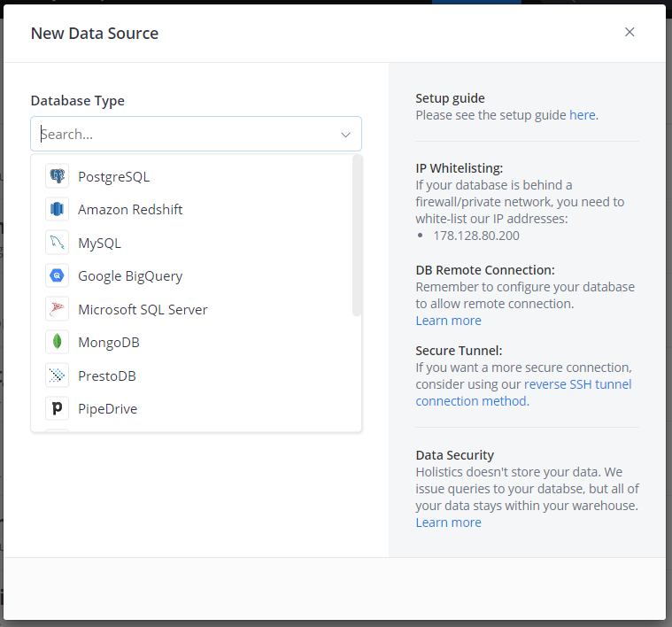This screenshot has height=627, width=672.
Task: Click the PipeDrive 'p' logo icon
Action: (57, 408)
